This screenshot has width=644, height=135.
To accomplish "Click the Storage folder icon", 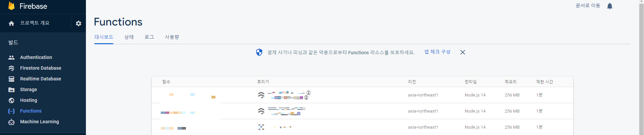I will click(x=11, y=89).
